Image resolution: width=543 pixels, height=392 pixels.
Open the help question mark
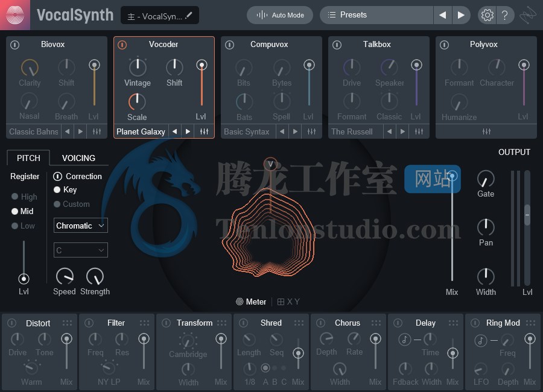[505, 15]
